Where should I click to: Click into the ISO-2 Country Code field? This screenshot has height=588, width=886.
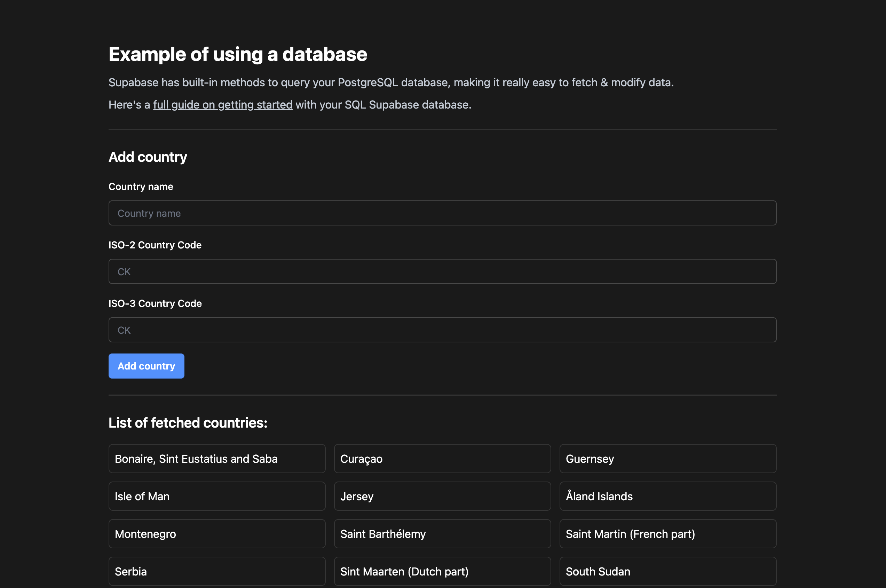point(442,271)
